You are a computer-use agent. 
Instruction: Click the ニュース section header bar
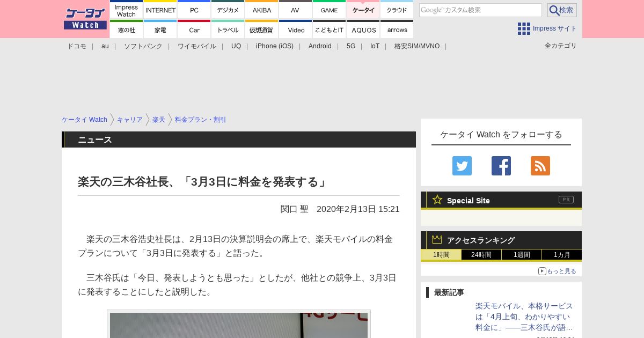[239, 139]
